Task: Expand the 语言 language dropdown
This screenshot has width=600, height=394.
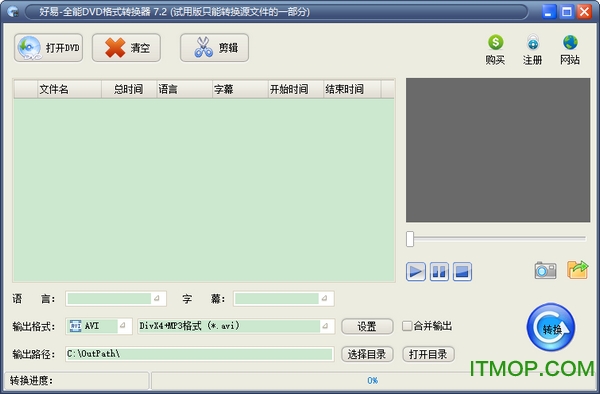Action: (x=157, y=298)
